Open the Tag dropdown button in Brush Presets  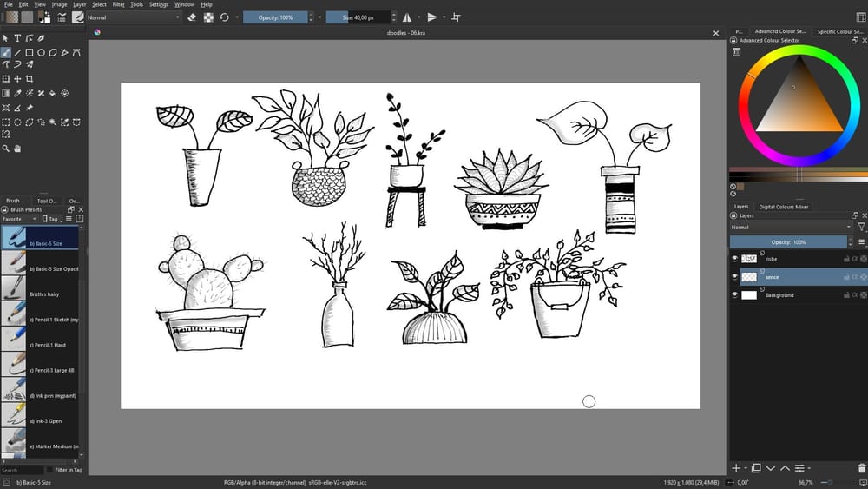click(x=53, y=219)
